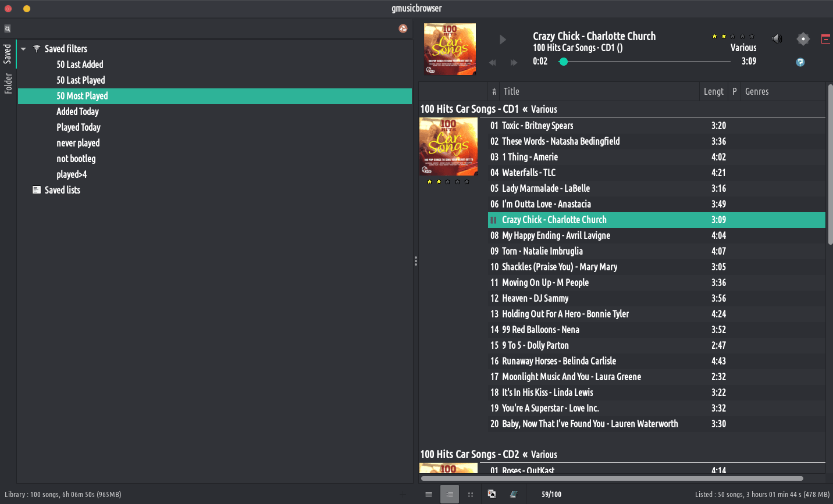This screenshot has height=504, width=833.
Task: Click the round refresh icon above filter list
Action: point(403,28)
